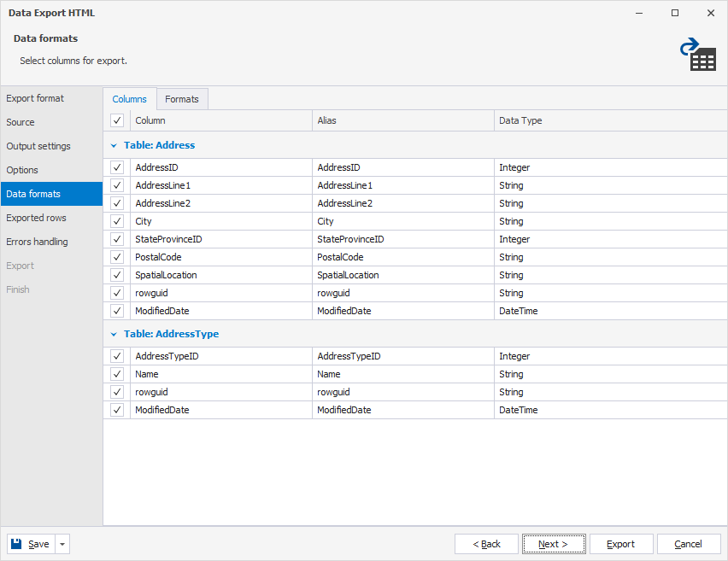Select the alias cell for City
This screenshot has width=728, height=561.
[403, 221]
